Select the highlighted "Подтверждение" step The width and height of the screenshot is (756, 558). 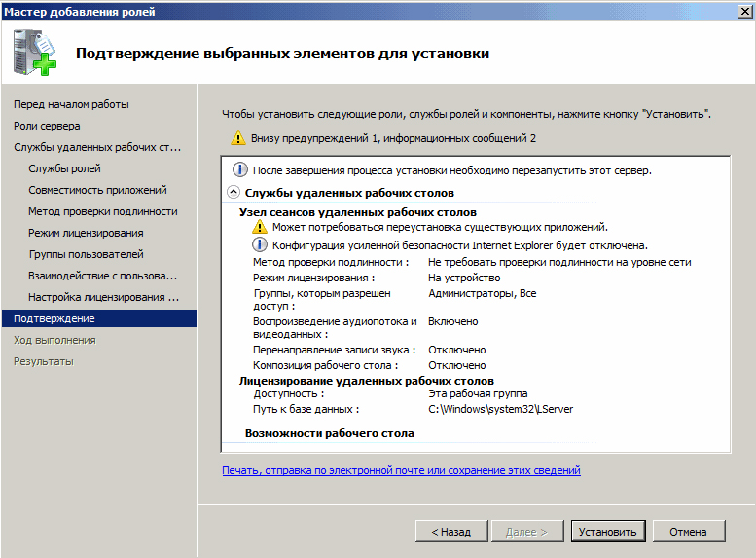pyautogui.click(x=99, y=318)
